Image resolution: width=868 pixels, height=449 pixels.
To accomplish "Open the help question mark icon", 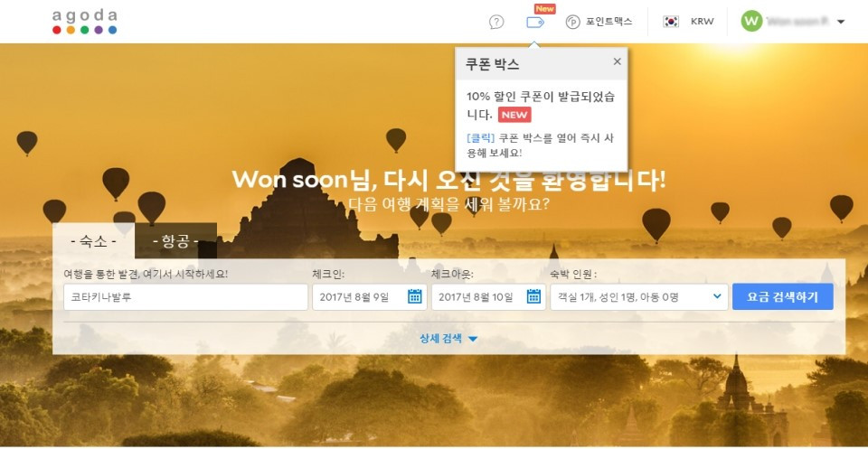I will tap(496, 22).
